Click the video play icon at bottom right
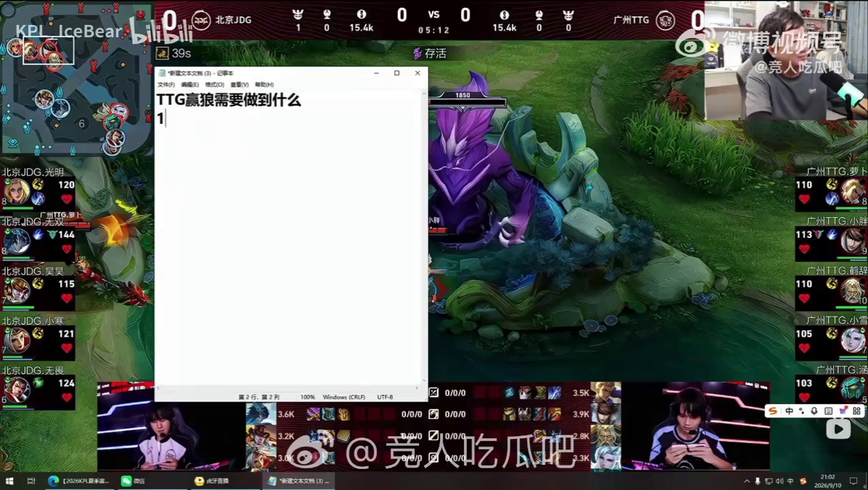The width and height of the screenshot is (868, 490). tap(839, 428)
